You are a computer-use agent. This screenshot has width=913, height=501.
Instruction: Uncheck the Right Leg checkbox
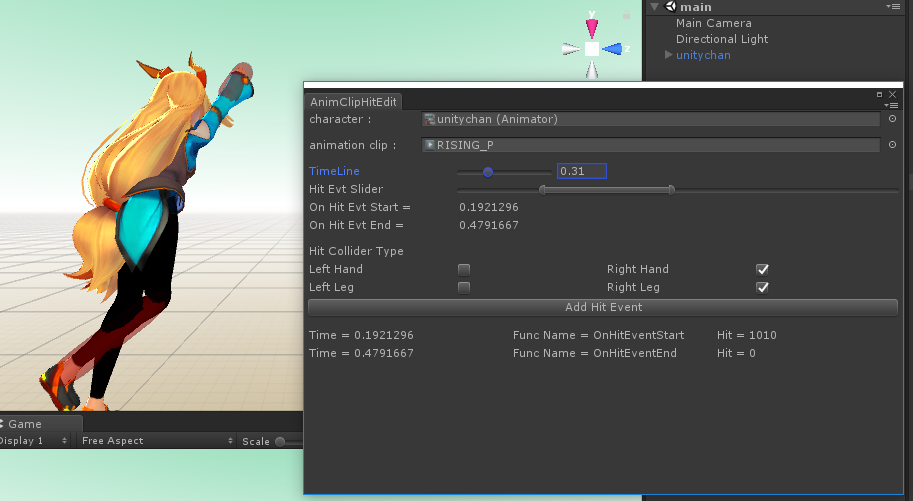coord(762,287)
